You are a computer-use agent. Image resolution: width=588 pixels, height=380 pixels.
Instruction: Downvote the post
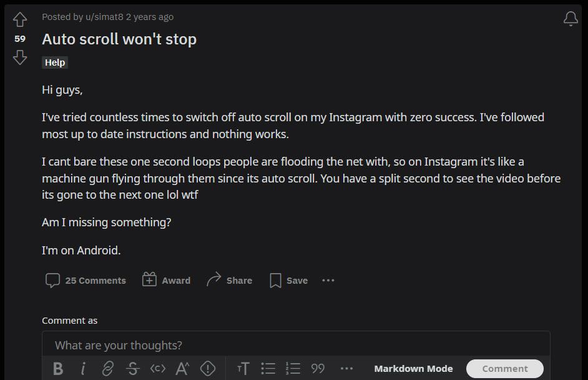(19, 57)
